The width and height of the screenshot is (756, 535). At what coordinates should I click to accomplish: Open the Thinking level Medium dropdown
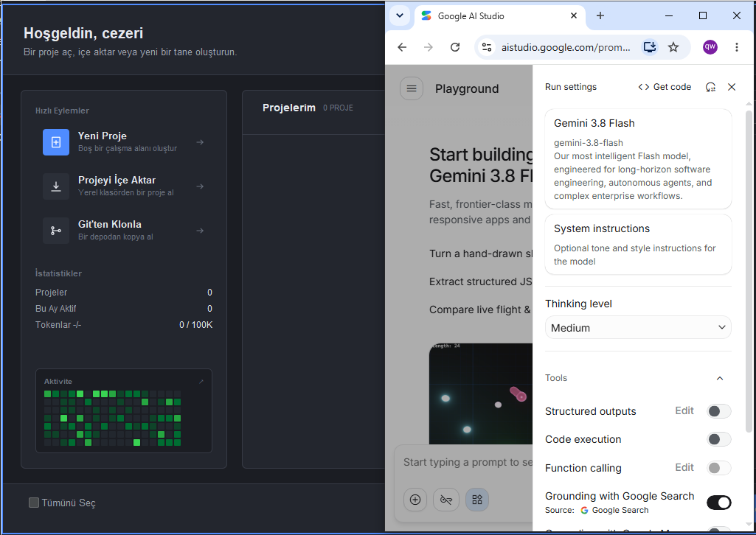point(638,328)
